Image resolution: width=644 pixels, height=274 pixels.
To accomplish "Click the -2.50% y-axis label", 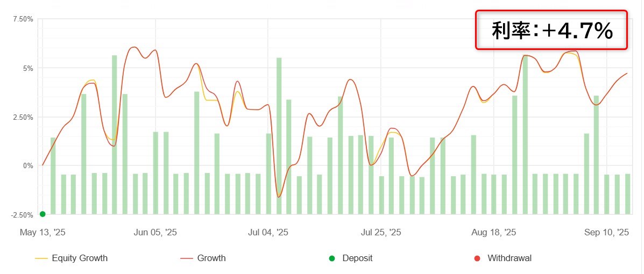I will click(x=22, y=215).
